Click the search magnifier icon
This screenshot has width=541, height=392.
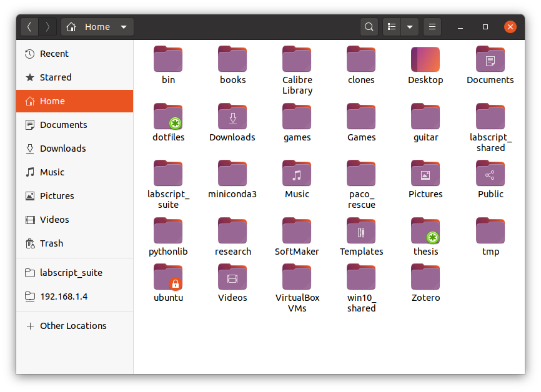tap(369, 27)
